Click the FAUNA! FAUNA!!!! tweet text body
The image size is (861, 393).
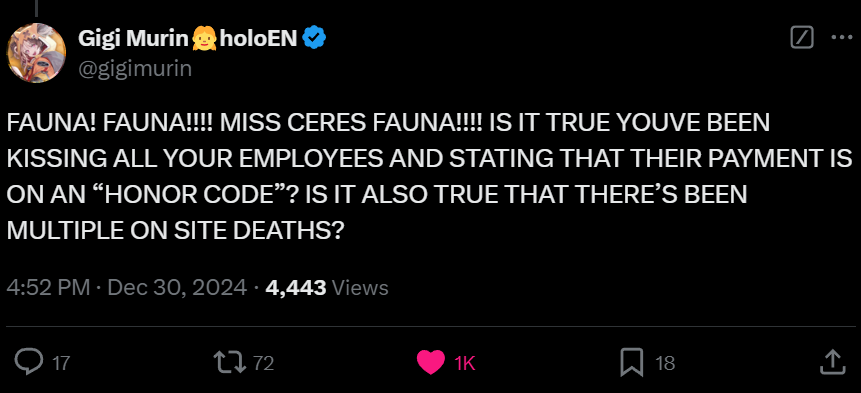429,177
